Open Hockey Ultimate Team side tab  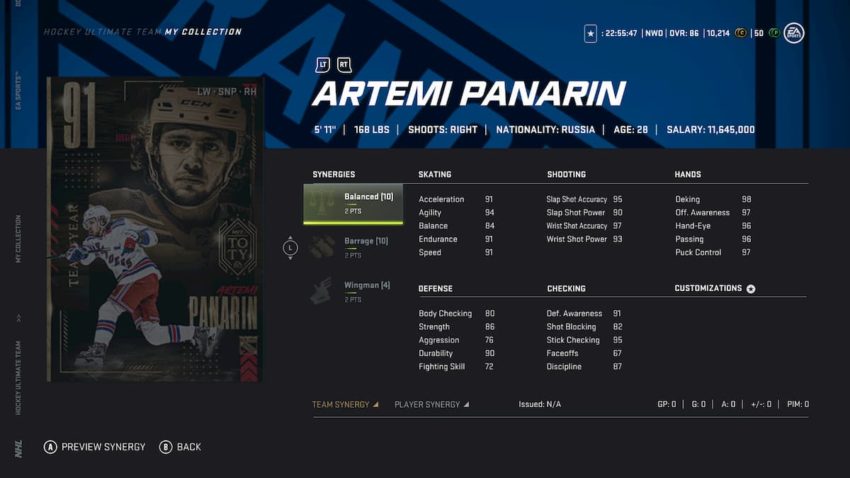(18, 378)
